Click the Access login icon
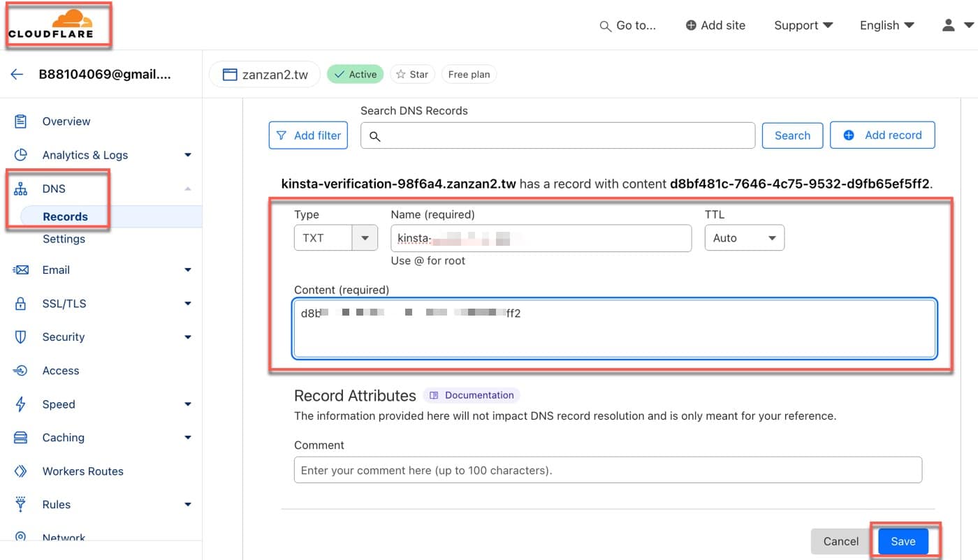The height and width of the screenshot is (560, 978). click(x=21, y=370)
